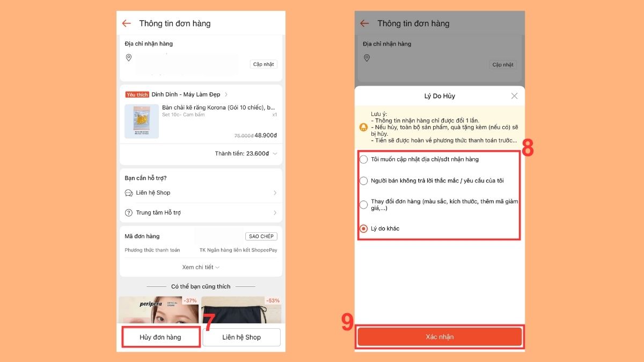Click the "Có thể bạn cũng thích" heading
This screenshot has width=644, height=362.
201,286
